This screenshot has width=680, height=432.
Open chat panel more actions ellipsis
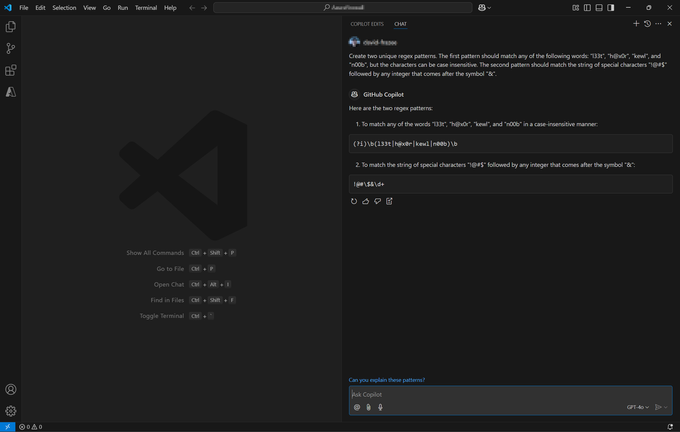pos(658,24)
